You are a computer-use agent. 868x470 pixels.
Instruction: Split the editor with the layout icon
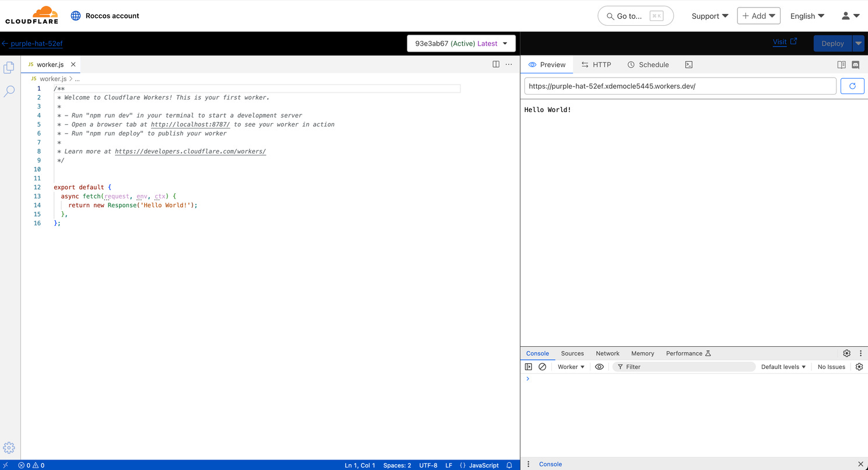pyautogui.click(x=496, y=64)
